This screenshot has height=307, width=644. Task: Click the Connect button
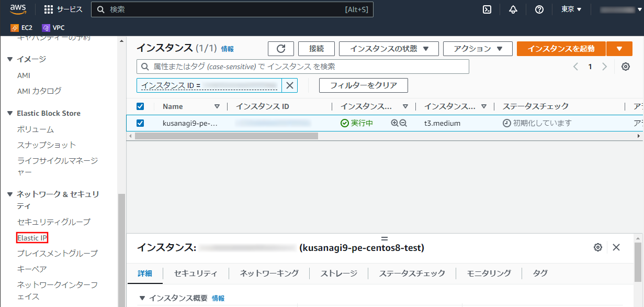(317, 49)
